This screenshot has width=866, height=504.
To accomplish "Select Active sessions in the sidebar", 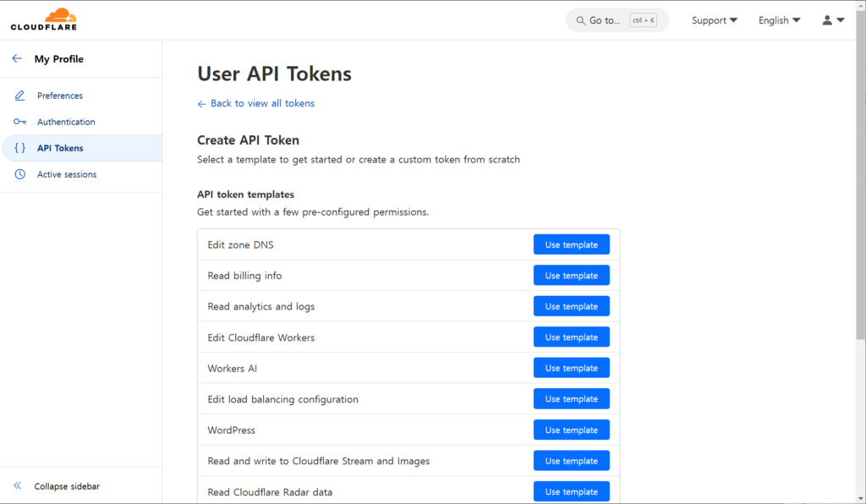I will click(x=67, y=174).
